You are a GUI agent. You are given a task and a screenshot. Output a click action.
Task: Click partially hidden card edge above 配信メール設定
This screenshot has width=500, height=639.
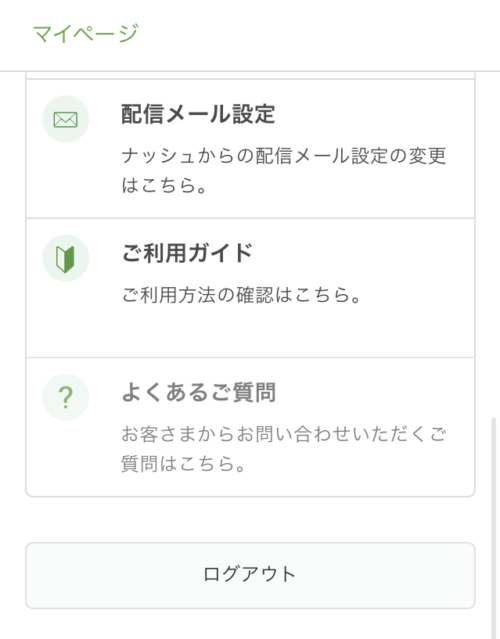coord(250,75)
